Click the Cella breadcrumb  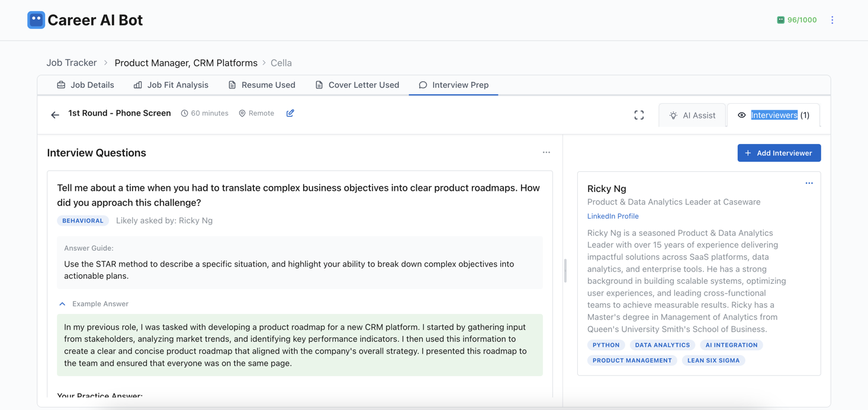[x=281, y=63]
